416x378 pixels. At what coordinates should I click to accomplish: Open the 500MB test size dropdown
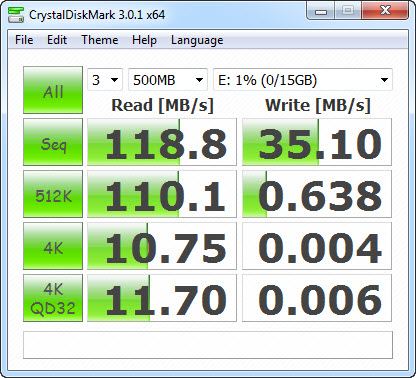(168, 80)
